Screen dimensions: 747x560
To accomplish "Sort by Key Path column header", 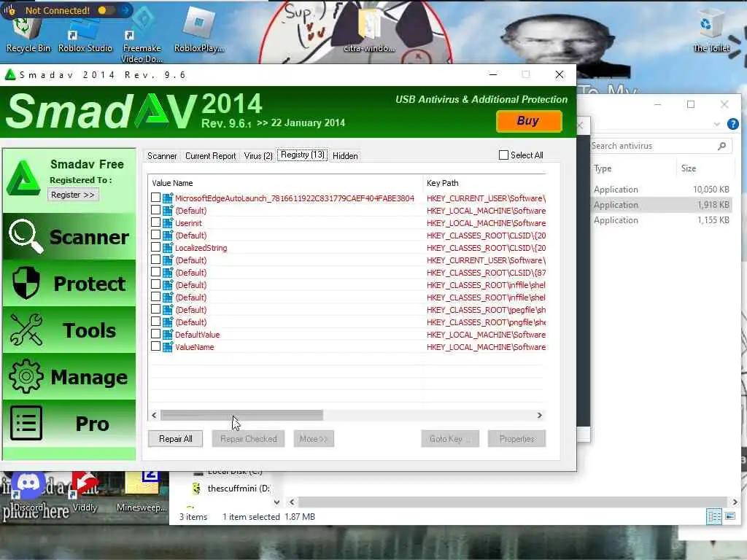I will tap(484, 183).
